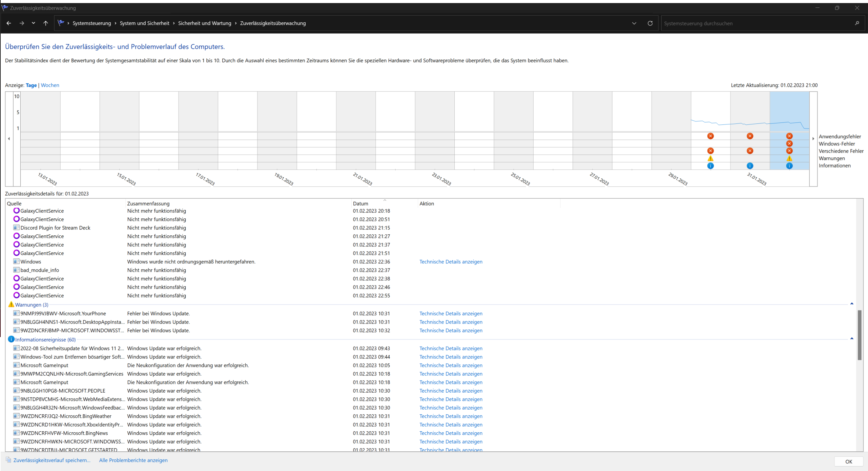Image resolution: width=868 pixels, height=471 pixels.
Task: Open Alle Problemberichte anzeigen link
Action: 133,460
